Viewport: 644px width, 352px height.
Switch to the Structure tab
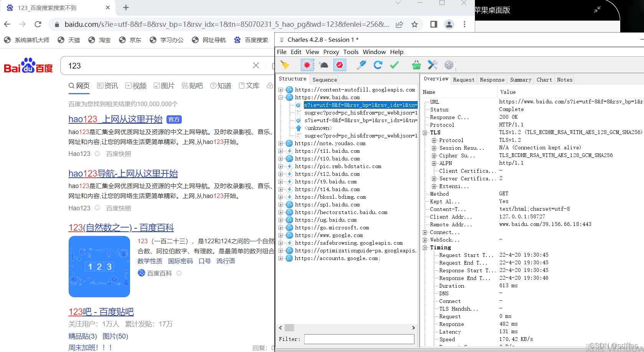293,79
